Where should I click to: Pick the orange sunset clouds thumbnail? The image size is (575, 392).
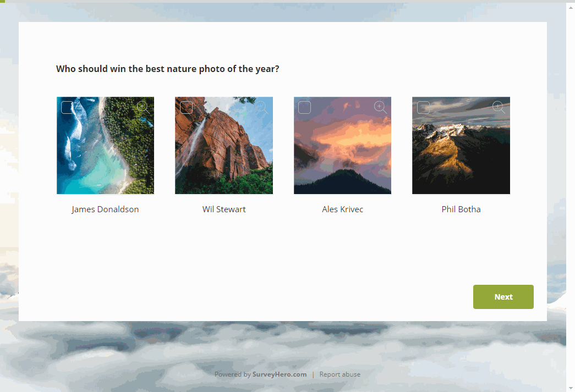pos(342,146)
